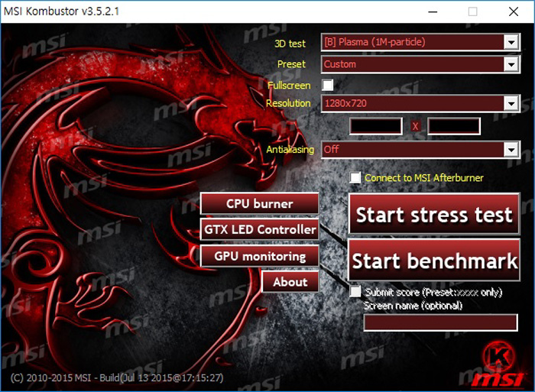Screen dimensions: 535x392
Task: Close the MSI Kombustor window
Action: (514, 11)
